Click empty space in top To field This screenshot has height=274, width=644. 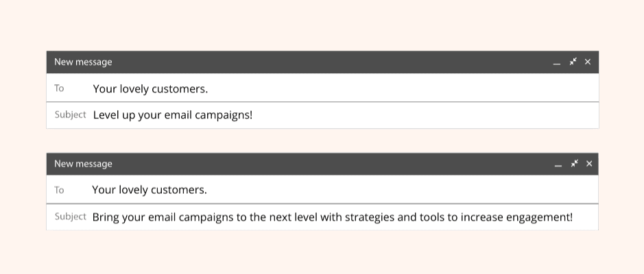pyautogui.click(x=403, y=88)
